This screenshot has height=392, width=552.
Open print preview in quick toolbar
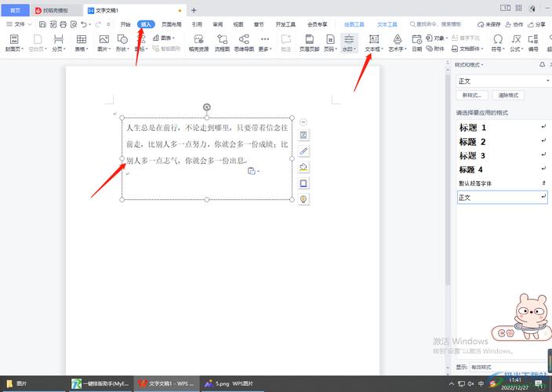pyautogui.click(x=74, y=24)
